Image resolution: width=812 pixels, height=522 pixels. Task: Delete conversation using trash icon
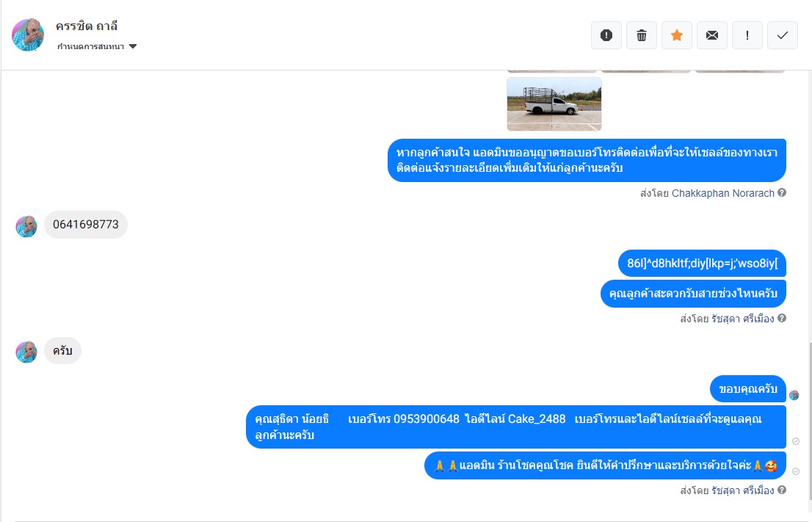tap(642, 35)
